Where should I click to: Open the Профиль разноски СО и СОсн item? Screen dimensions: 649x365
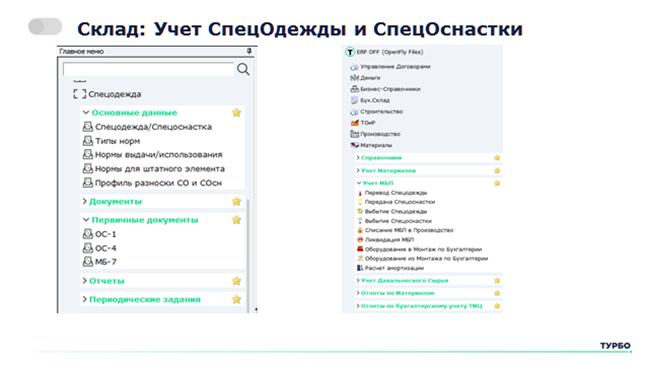tap(159, 183)
